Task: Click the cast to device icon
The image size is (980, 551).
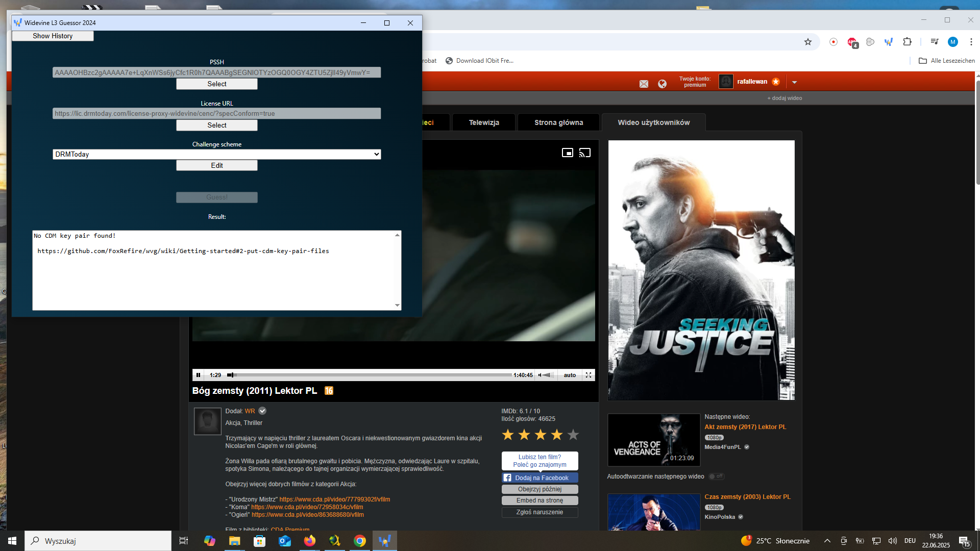Action: [585, 153]
